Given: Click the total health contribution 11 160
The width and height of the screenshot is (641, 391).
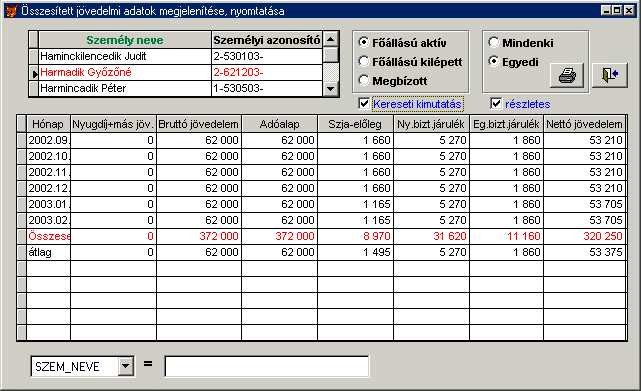Looking at the screenshot, I should pyautogui.click(x=507, y=236).
